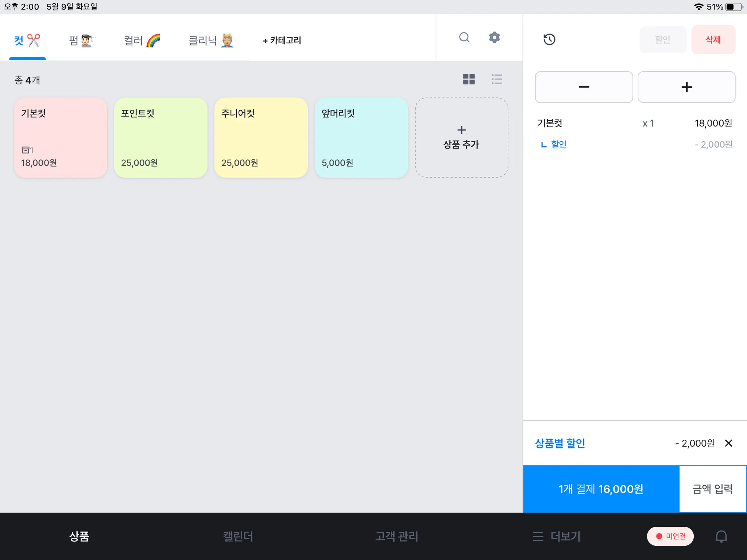
Task: Switch to list view layout
Action: (x=497, y=79)
